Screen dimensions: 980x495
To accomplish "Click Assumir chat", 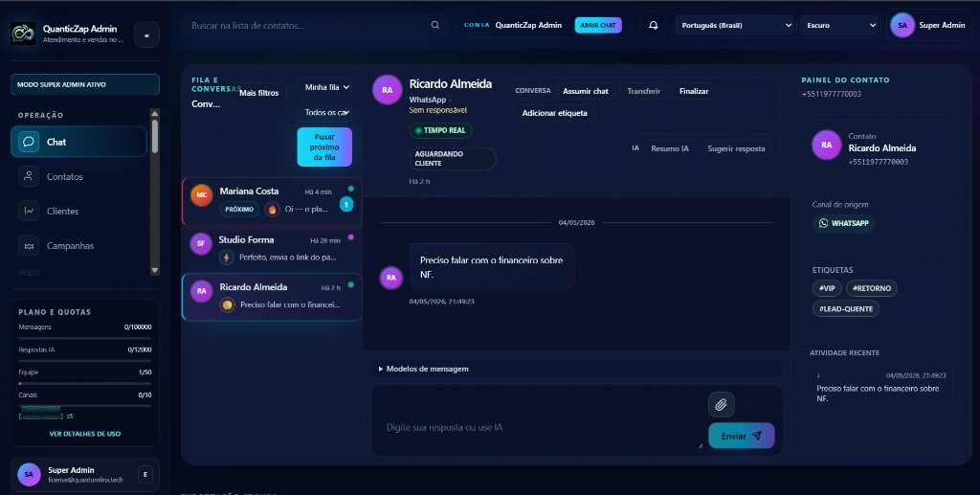I will coord(586,91).
